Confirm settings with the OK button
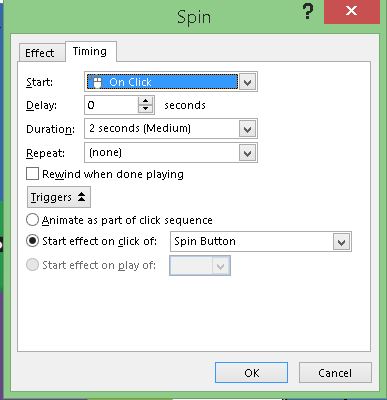The height and width of the screenshot is (400, 387). click(x=251, y=372)
